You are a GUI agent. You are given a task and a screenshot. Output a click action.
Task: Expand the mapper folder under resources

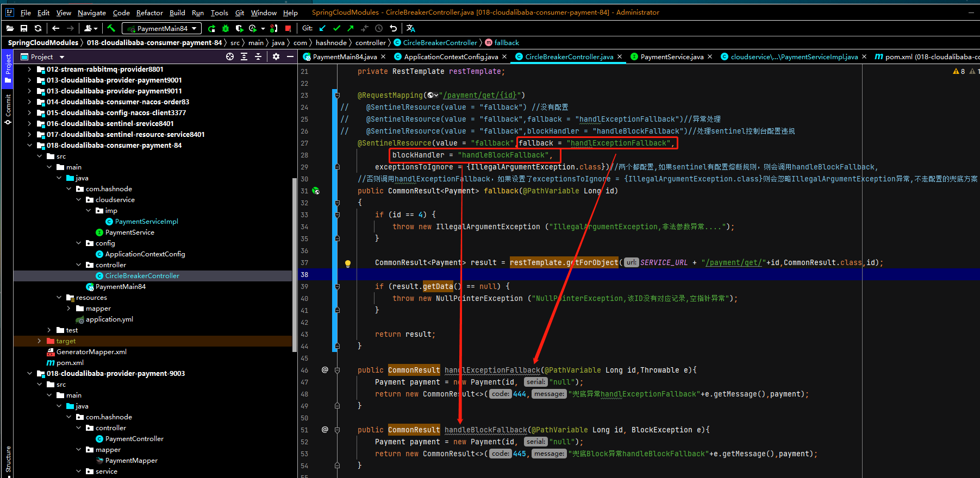(68, 308)
